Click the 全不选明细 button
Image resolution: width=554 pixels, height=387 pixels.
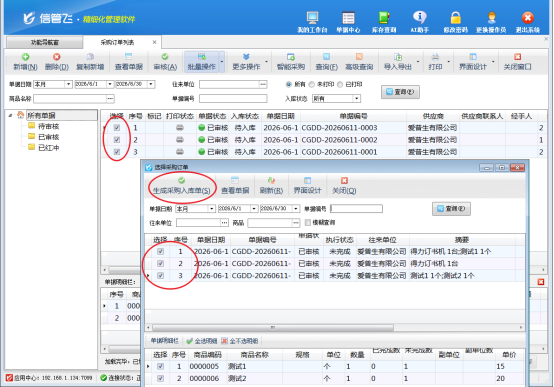click(x=240, y=341)
